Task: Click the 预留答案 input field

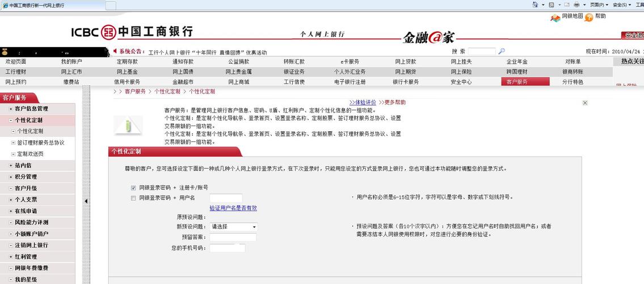Action: click(233, 237)
